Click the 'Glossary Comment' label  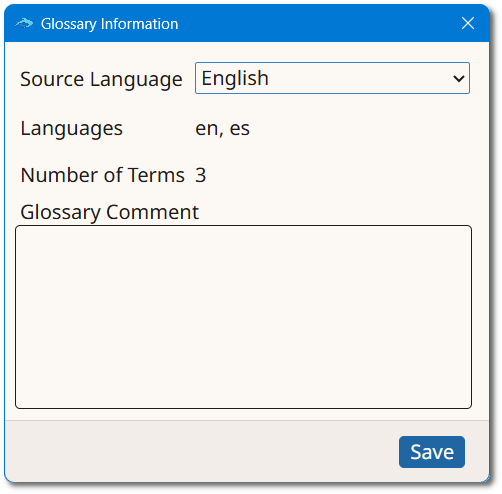pyautogui.click(x=110, y=212)
